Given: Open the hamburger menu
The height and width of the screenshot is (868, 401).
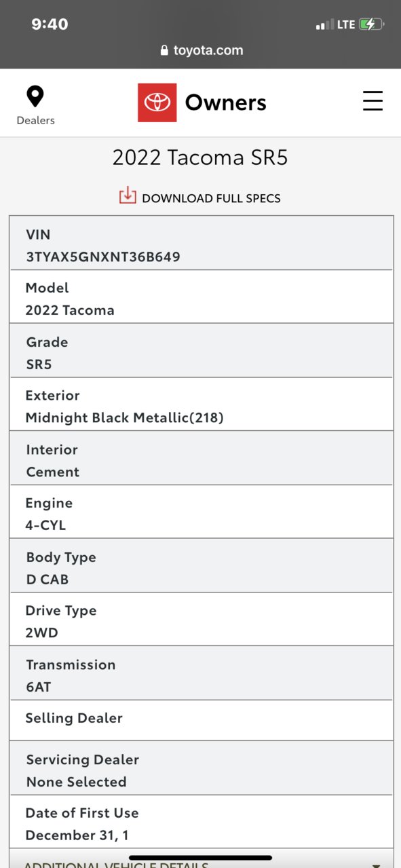Looking at the screenshot, I should click(x=373, y=101).
